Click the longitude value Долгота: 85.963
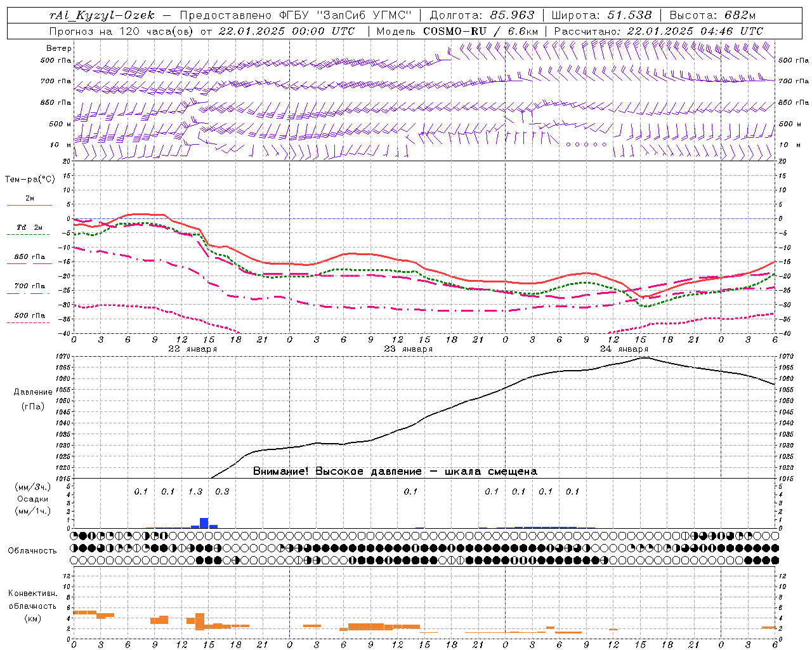 482,15
